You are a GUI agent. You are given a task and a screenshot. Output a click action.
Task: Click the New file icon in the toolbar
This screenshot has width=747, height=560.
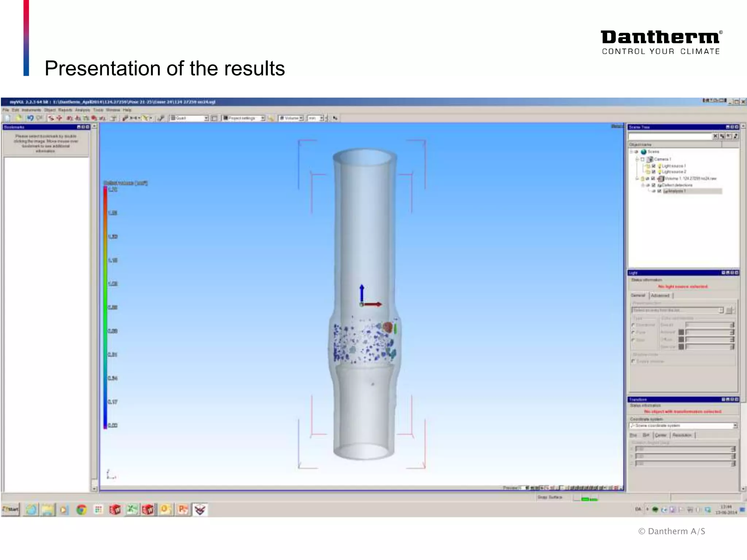[x=7, y=118]
